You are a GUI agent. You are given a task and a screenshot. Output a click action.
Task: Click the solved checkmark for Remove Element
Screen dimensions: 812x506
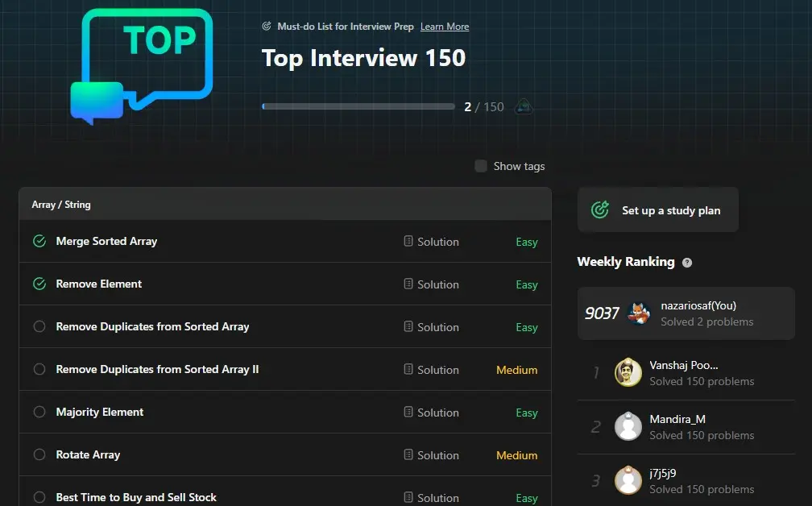click(39, 284)
